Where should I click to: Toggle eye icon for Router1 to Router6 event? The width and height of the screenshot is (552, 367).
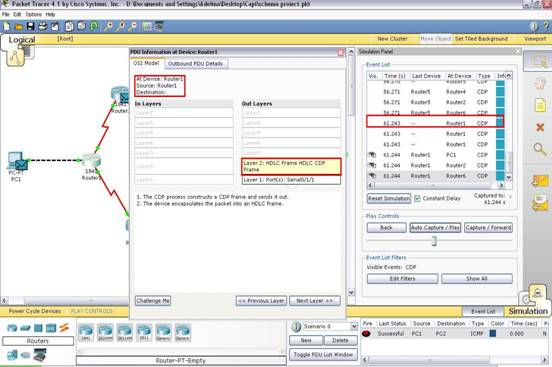pos(372,175)
